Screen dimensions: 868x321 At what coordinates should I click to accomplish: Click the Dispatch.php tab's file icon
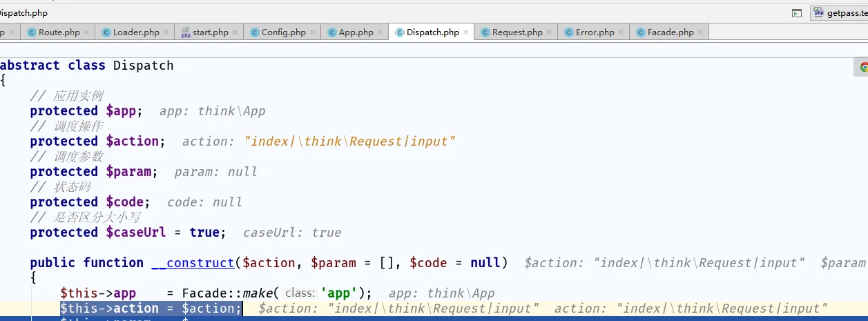400,32
